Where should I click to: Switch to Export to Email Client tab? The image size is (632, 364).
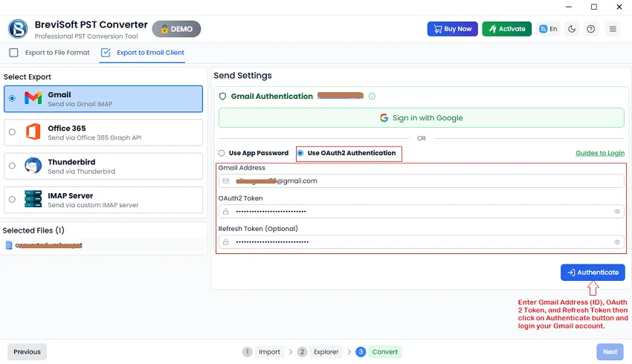click(142, 52)
